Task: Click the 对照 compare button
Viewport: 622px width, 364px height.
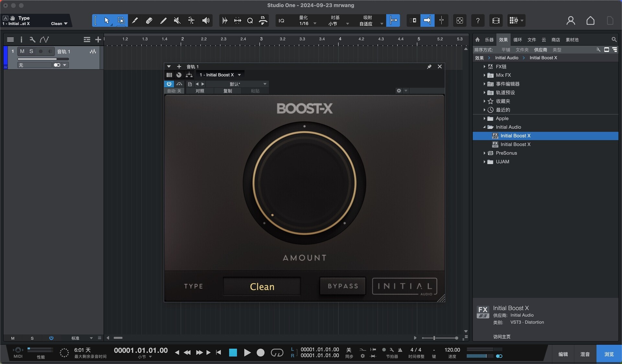Action: click(200, 91)
